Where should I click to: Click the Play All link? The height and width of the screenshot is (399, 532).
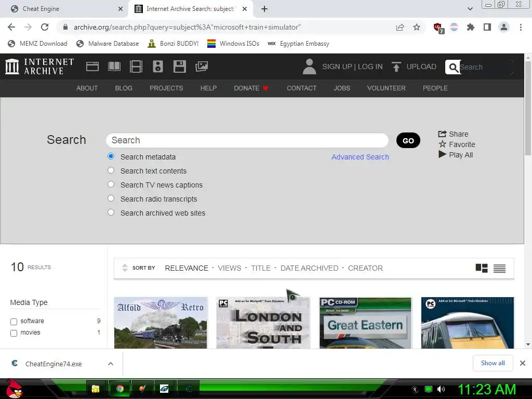pos(456,155)
